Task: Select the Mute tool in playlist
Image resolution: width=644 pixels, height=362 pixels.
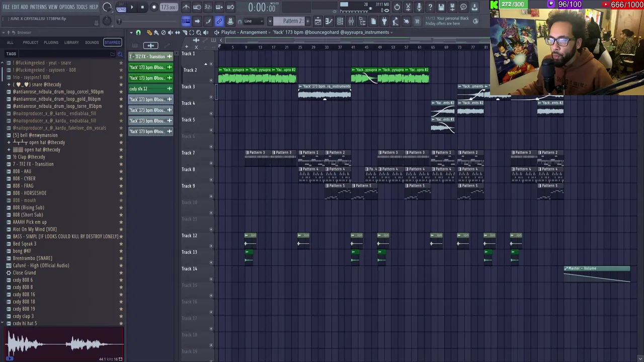Action: (x=171, y=33)
